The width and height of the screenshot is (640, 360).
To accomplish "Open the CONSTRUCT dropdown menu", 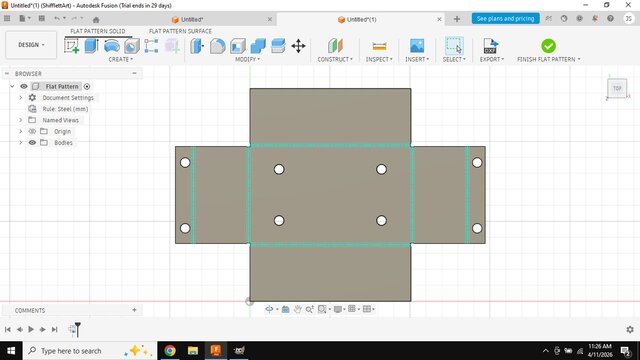I will tap(335, 59).
